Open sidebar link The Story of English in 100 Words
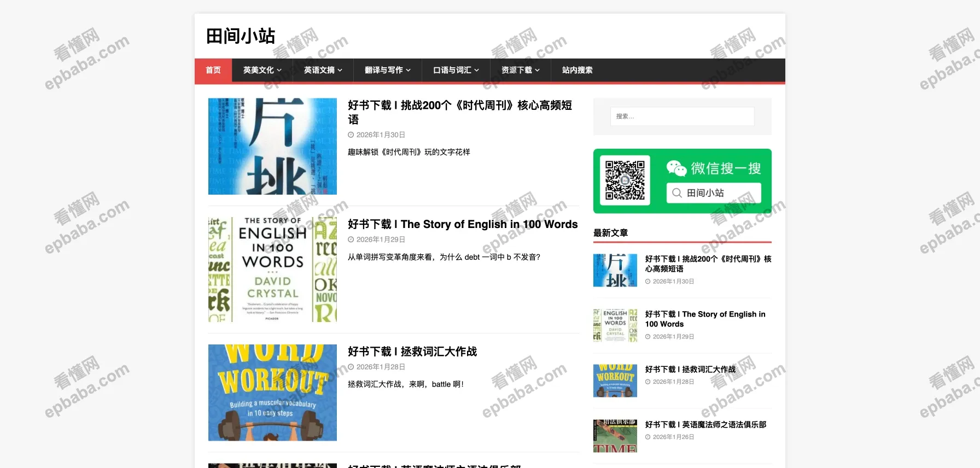The width and height of the screenshot is (980, 468). 705,319
